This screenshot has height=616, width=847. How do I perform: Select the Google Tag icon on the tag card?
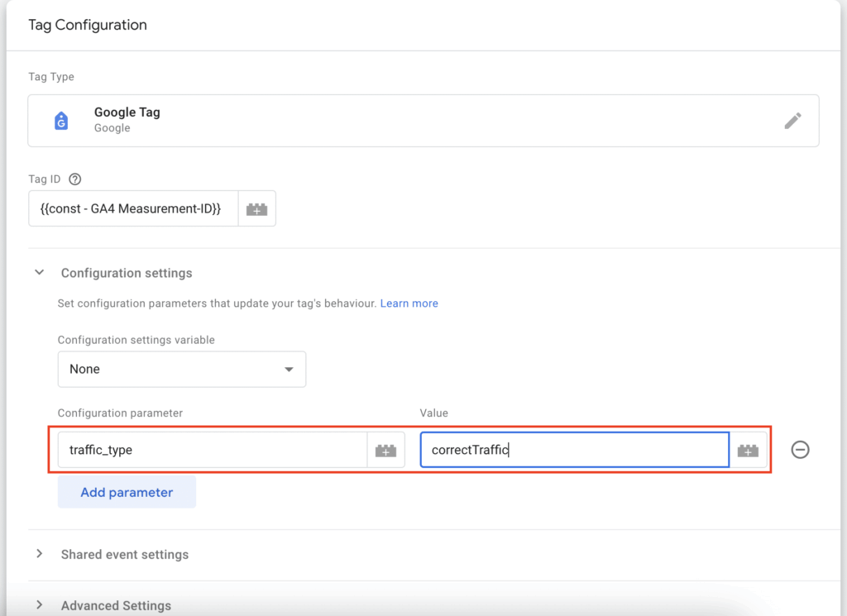61,120
